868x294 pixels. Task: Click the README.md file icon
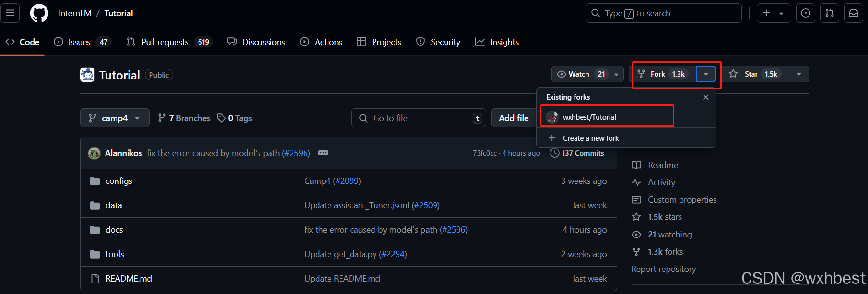click(x=95, y=279)
